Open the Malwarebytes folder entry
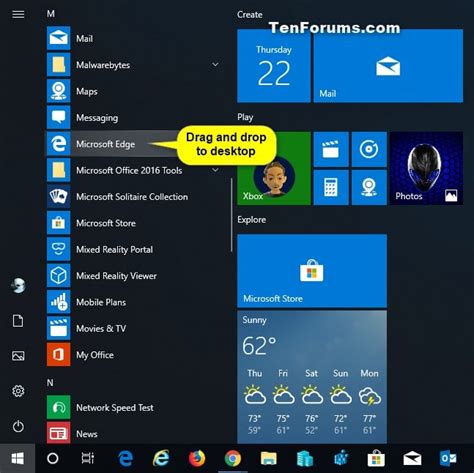Image resolution: width=474 pixels, height=473 pixels. click(133, 65)
